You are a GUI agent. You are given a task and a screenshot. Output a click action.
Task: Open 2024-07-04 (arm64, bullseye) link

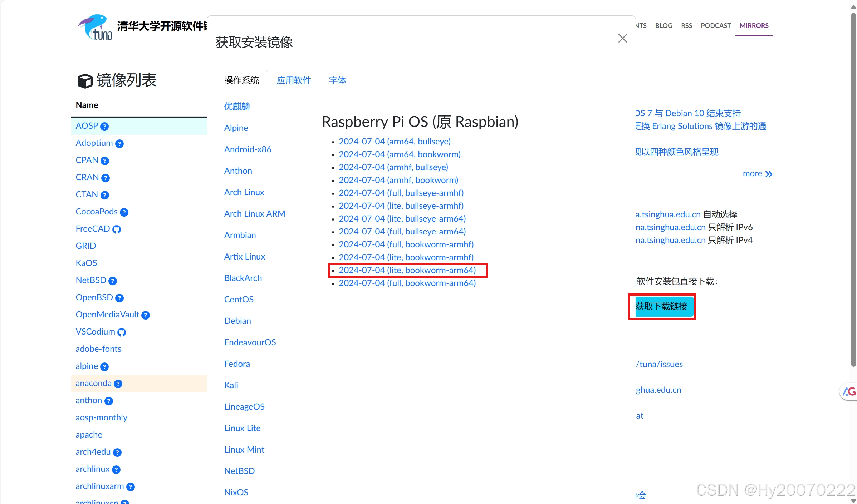pyautogui.click(x=395, y=142)
